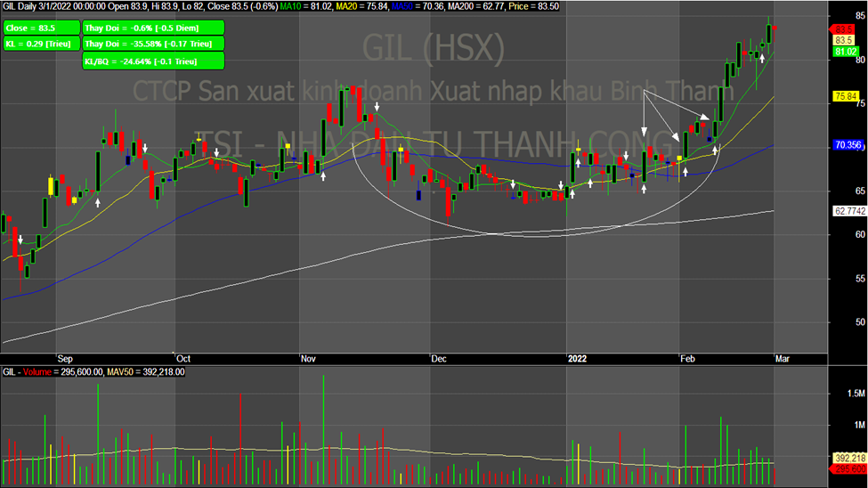Click the 'KL = 0.29 [Trieu]' info box

tap(40, 44)
